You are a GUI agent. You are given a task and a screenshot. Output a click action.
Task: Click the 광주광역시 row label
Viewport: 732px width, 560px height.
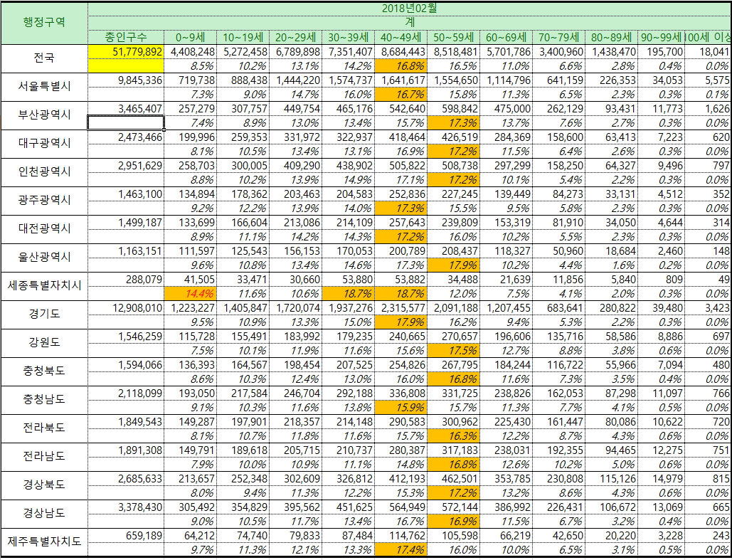click(44, 201)
